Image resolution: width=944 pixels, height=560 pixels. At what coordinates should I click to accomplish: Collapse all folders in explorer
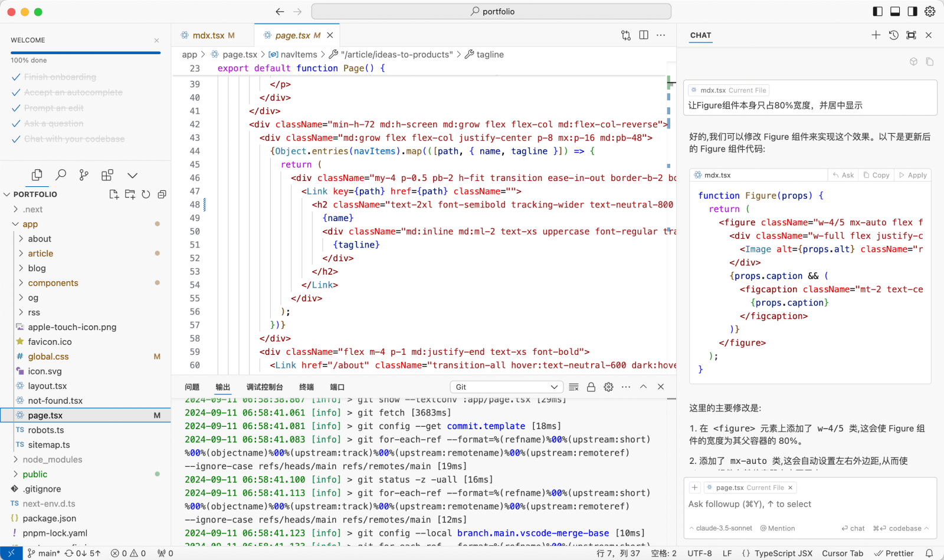162,194
